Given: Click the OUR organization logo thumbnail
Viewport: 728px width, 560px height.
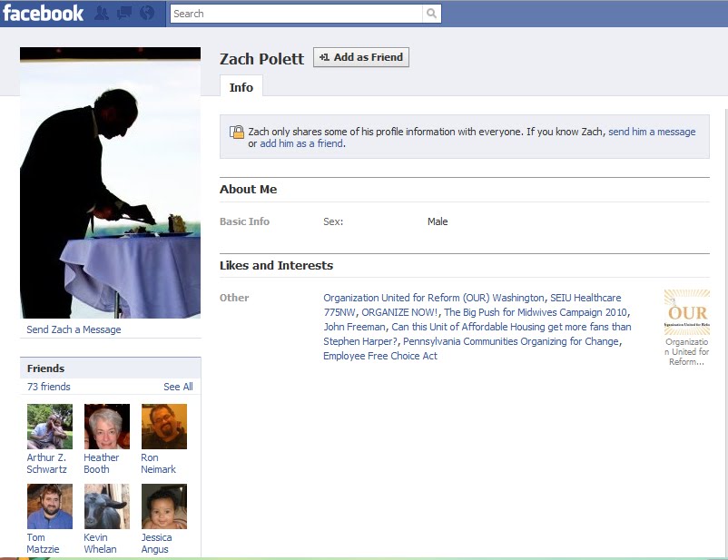Looking at the screenshot, I should (686, 312).
